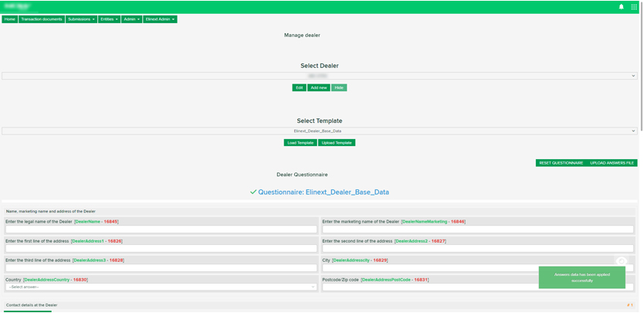Open the Country select answer dropdown
The height and width of the screenshot is (313, 644).
[161, 287]
